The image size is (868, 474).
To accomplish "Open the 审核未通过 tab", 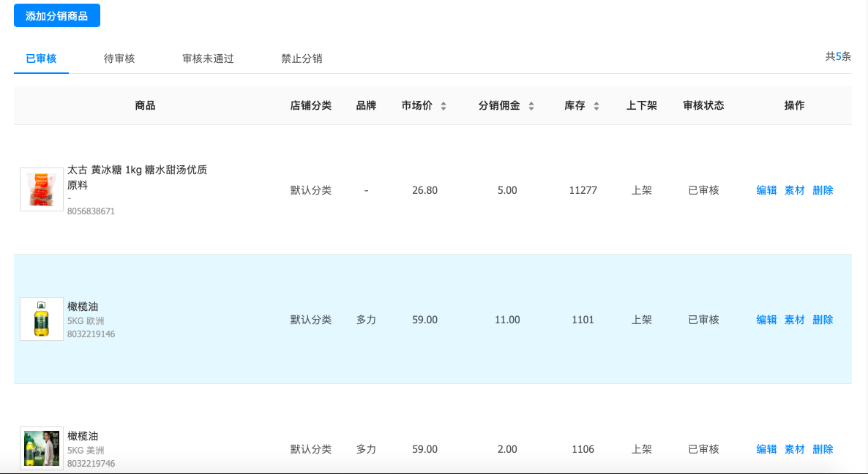I will 208,59.
